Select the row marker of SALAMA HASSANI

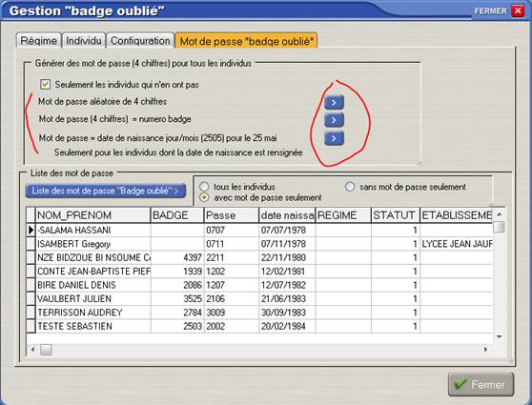31,230
